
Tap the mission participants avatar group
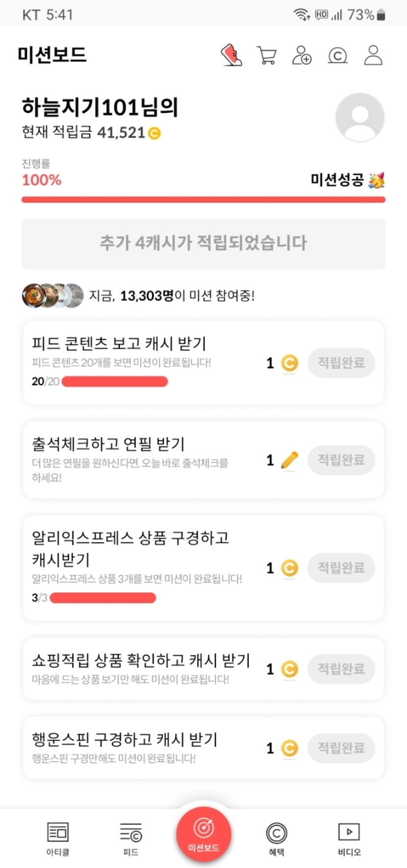click(52, 296)
